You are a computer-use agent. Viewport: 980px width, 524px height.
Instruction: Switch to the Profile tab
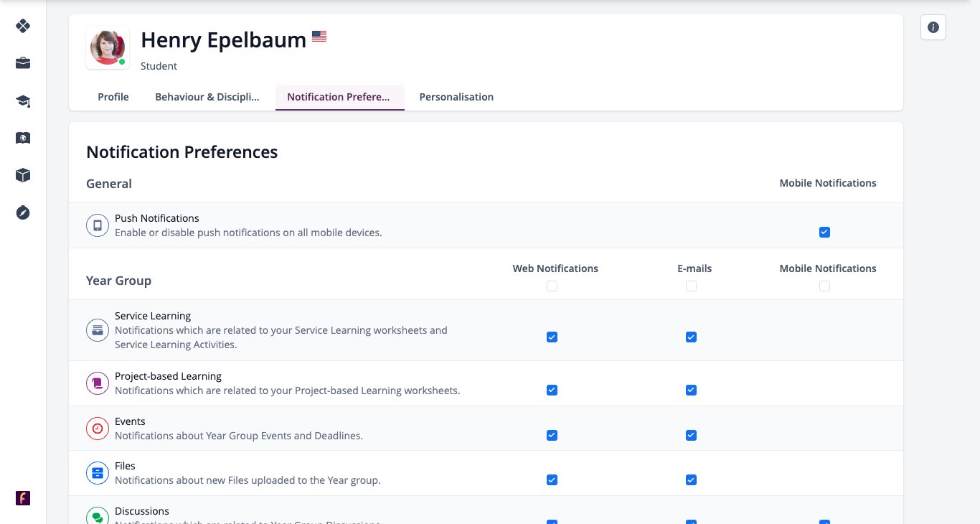click(113, 97)
